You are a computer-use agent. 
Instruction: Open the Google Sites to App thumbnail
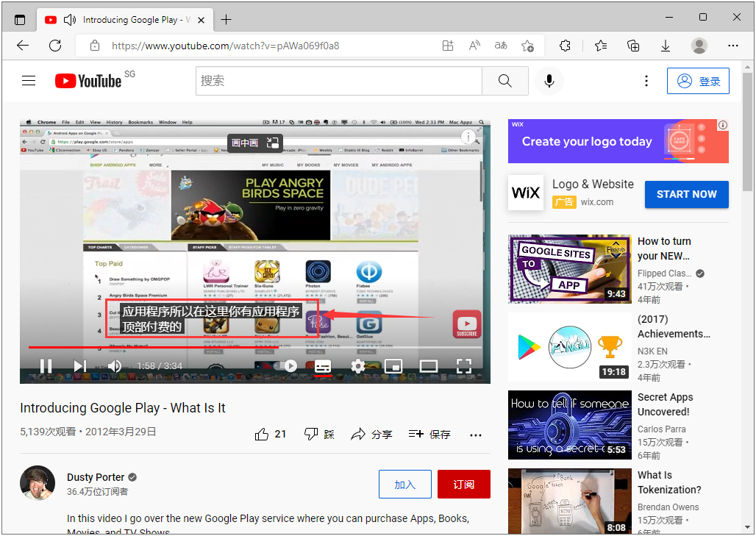569,269
